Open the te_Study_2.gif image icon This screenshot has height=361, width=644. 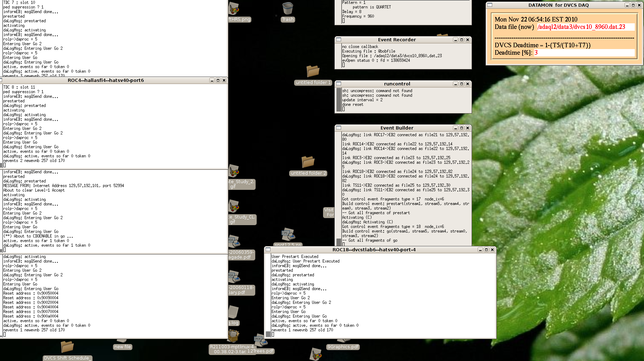pyautogui.click(x=234, y=171)
